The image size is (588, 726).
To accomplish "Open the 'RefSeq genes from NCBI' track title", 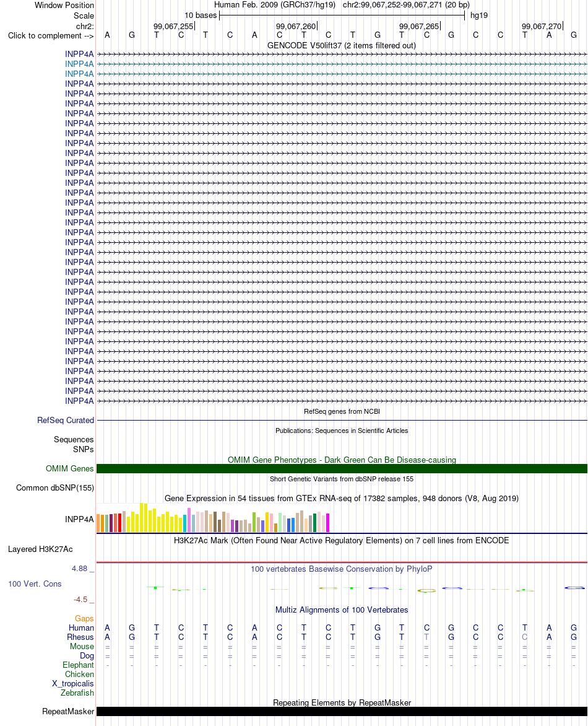I will (x=342, y=411).
